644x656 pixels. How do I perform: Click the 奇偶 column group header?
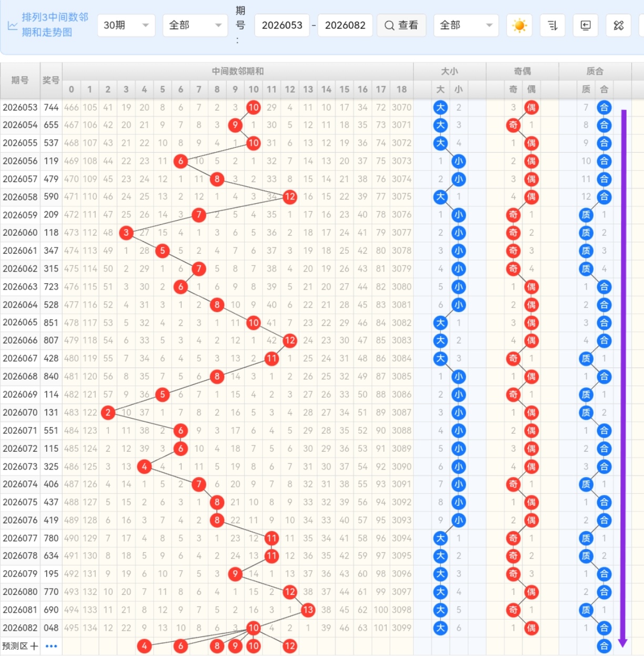coord(522,71)
